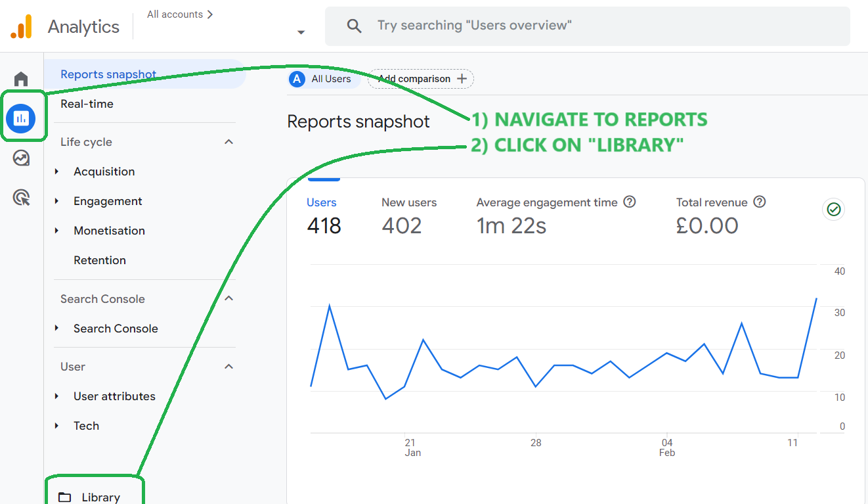The height and width of the screenshot is (504, 868).
Task: Open Tech in the sidebar
Action: (86, 426)
